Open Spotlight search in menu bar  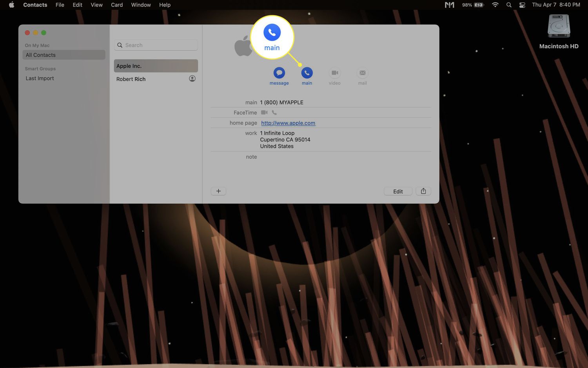(509, 5)
